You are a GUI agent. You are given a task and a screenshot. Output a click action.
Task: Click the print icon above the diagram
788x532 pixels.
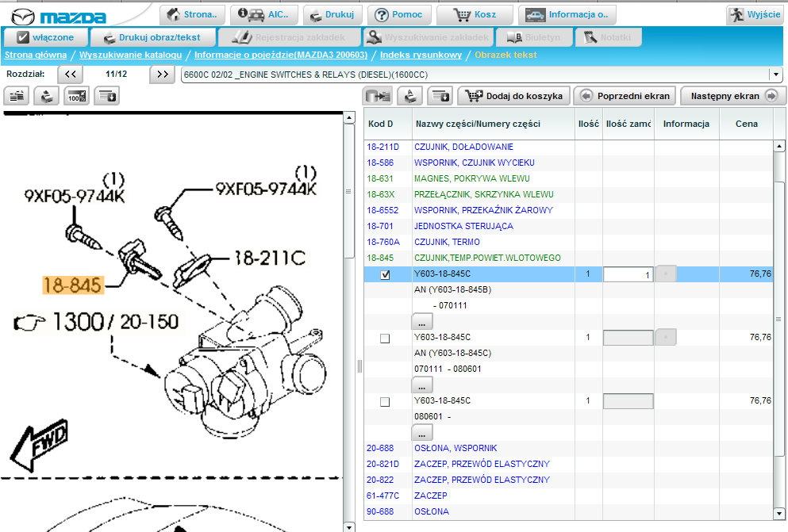[47, 96]
